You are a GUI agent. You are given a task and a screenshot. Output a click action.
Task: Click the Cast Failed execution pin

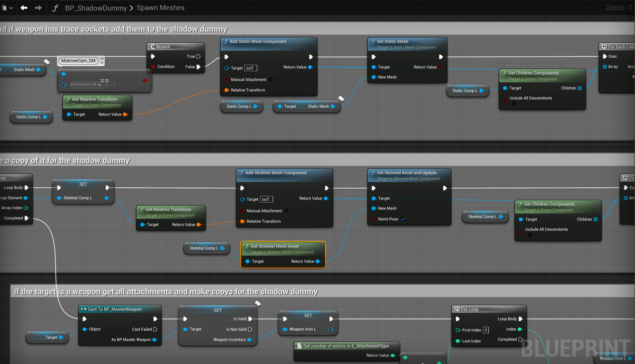tap(155, 329)
